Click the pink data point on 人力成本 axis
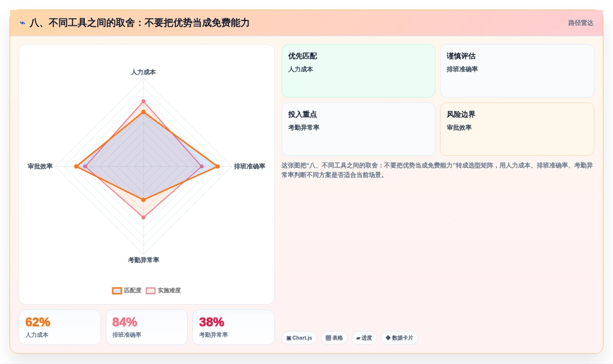 pyautogui.click(x=143, y=101)
